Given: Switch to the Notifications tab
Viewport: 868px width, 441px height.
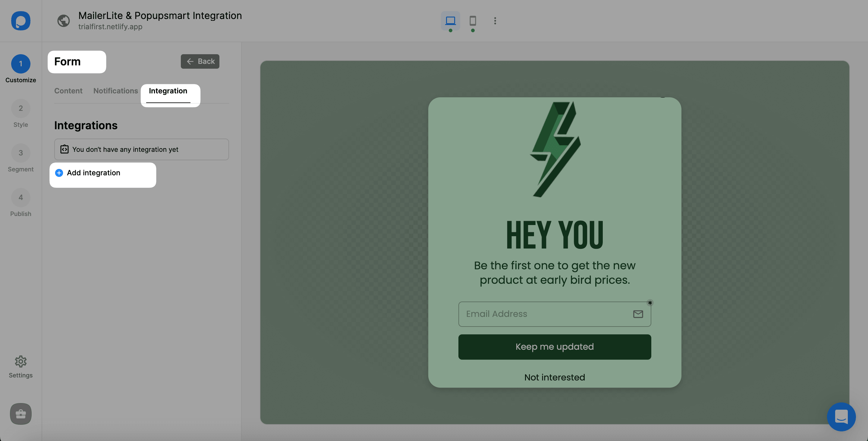Looking at the screenshot, I should pyautogui.click(x=115, y=91).
